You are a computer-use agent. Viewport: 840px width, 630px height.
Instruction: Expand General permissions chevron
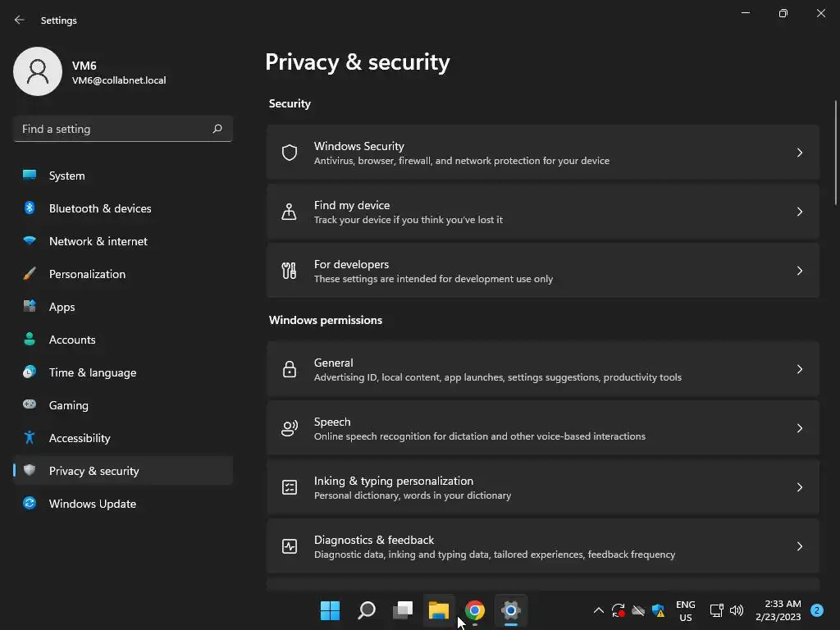click(799, 369)
